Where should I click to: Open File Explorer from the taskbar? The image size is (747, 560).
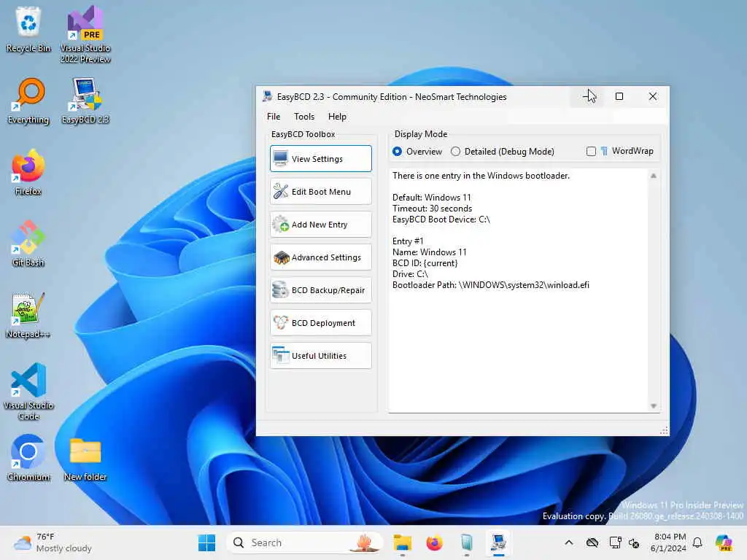click(x=403, y=542)
